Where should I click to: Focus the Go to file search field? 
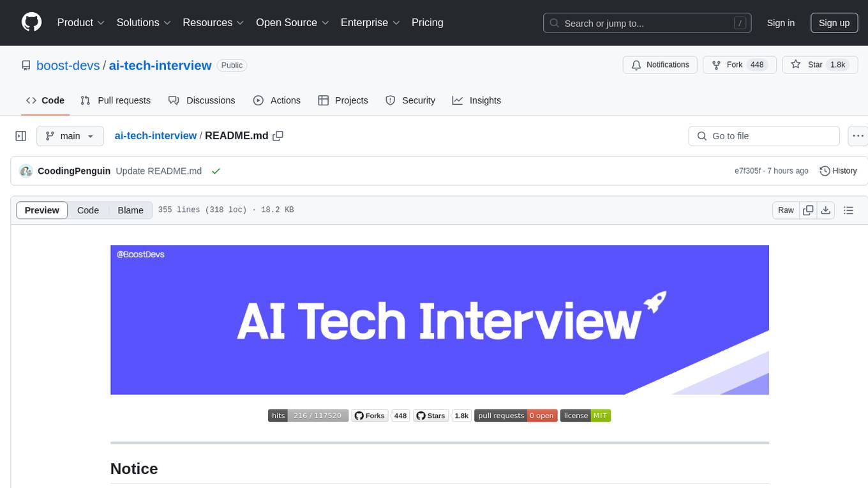(764, 136)
